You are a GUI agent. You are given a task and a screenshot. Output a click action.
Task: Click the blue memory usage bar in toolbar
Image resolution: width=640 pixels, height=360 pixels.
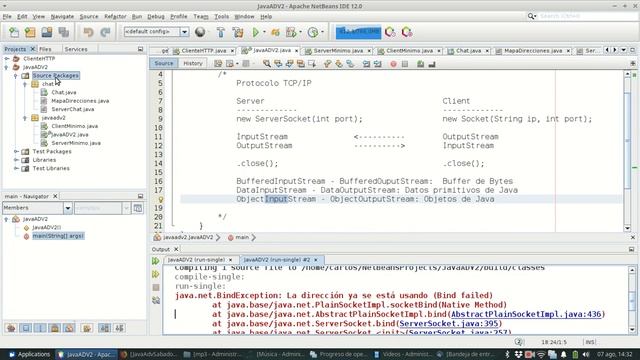point(358,32)
